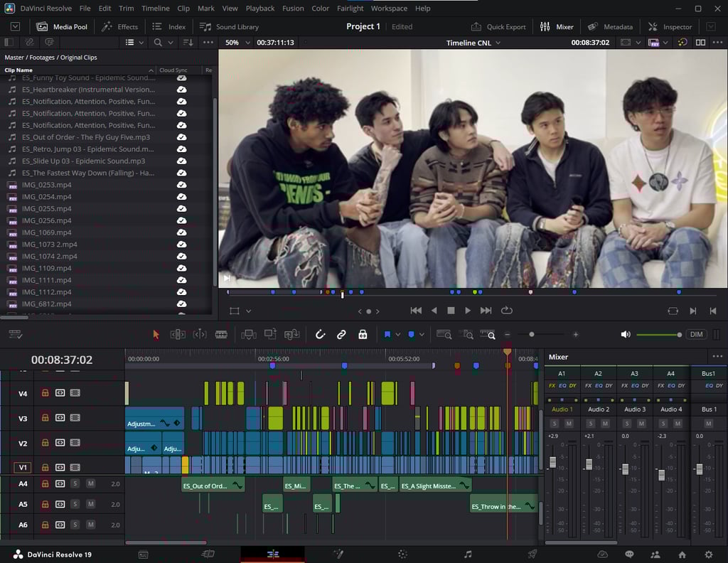Toggle lock on V3 video track

pyautogui.click(x=45, y=418)
